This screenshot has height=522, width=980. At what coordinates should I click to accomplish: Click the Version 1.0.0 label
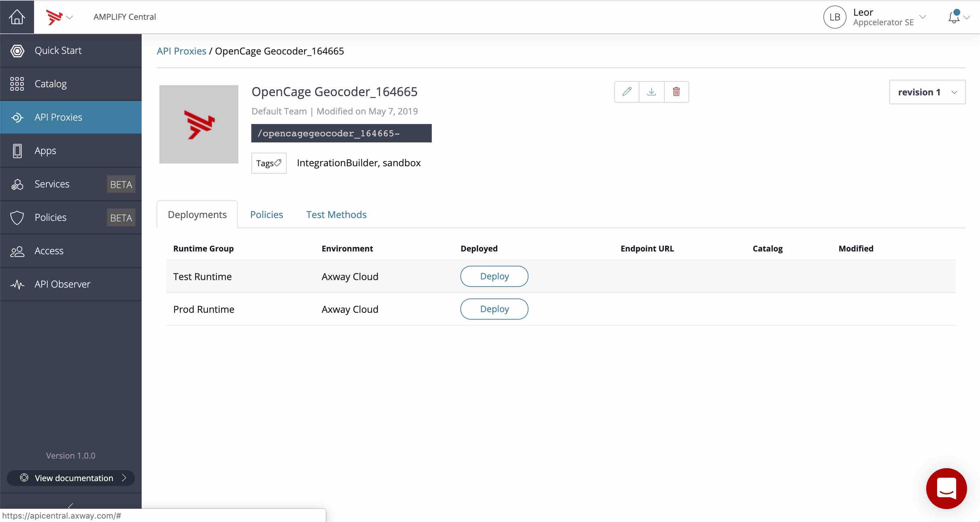coord(71,455)
